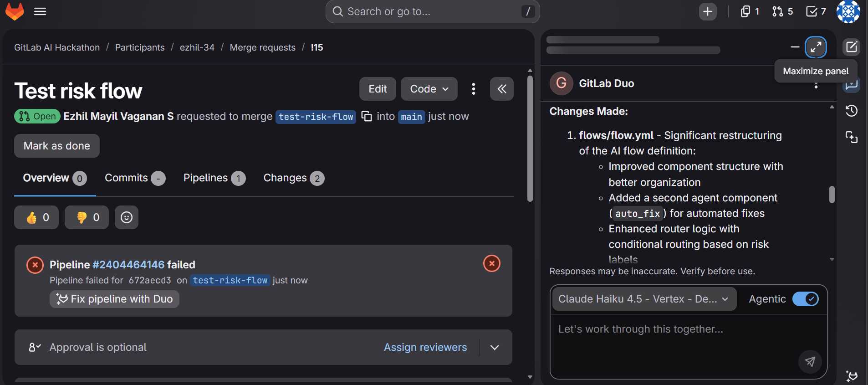Click the GitLab Duo avatar icon

(x=562, y=83)
